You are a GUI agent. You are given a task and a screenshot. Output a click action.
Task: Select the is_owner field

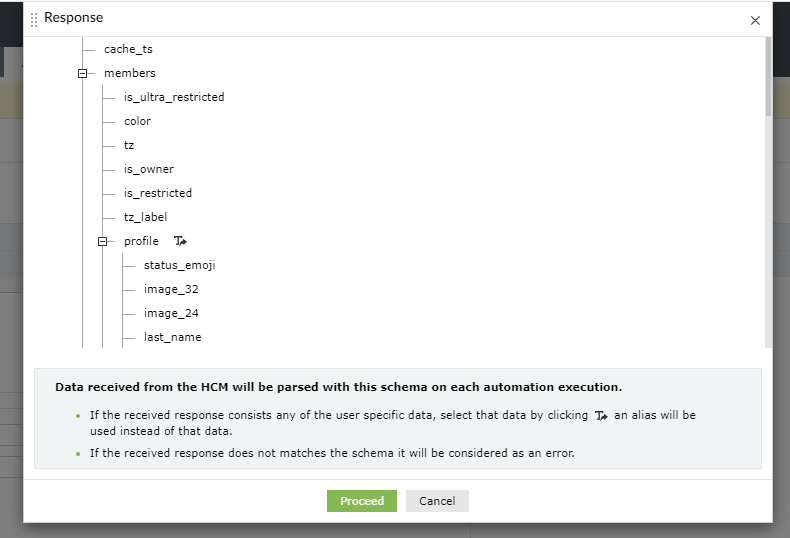click(x=149, y=169)
